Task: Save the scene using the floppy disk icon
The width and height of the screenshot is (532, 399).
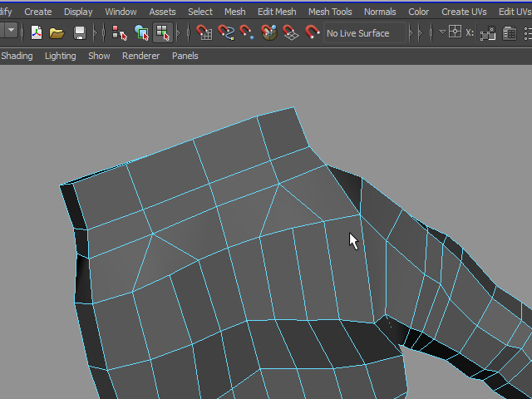Action: click(x=80, y=33)
